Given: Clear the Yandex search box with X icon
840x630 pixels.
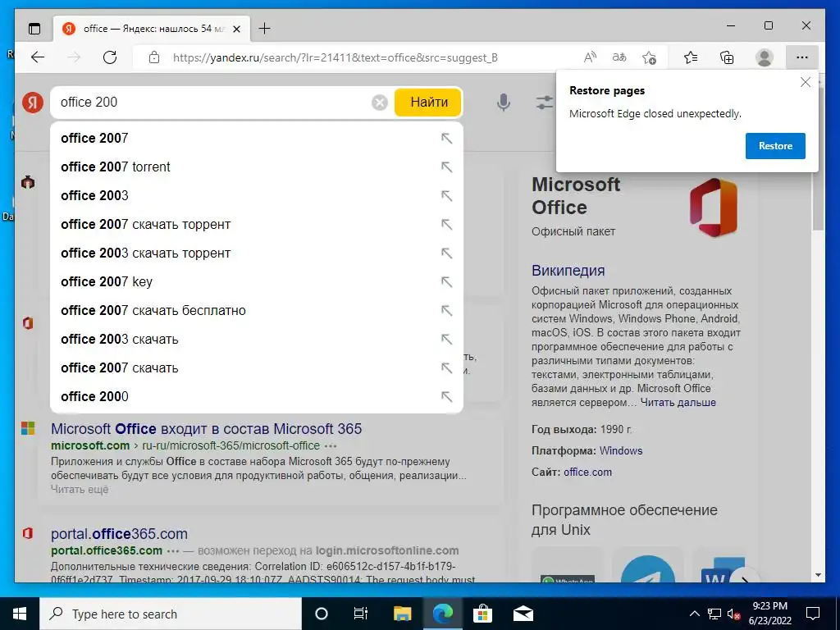Looking at the screenshot, I should pyautogui.click(x=380, y=103).
